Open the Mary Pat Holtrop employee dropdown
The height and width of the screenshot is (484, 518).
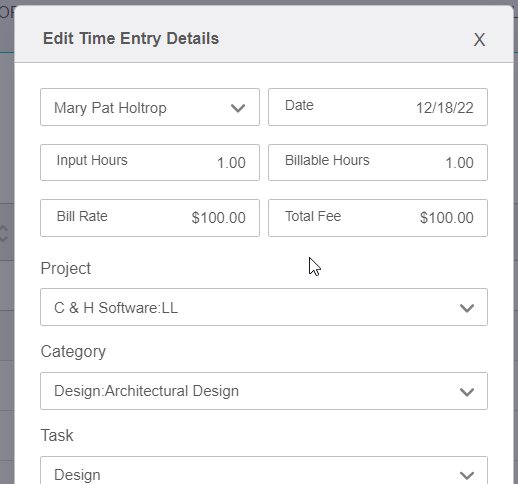click(x=150, y=107)
